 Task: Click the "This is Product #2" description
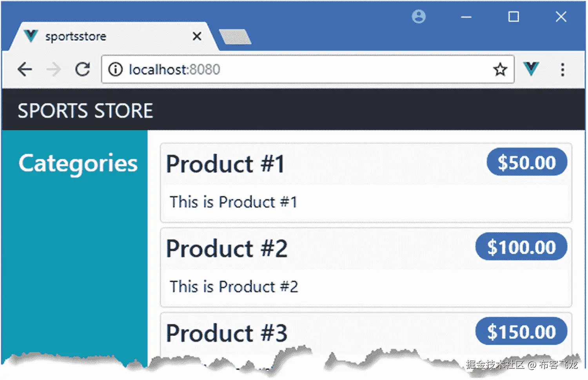point(234,287)
